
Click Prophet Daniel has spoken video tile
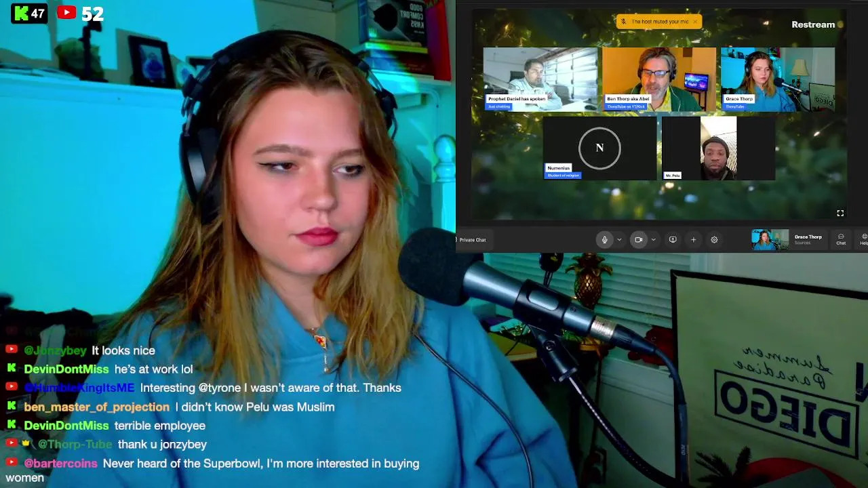click(540, 79)
